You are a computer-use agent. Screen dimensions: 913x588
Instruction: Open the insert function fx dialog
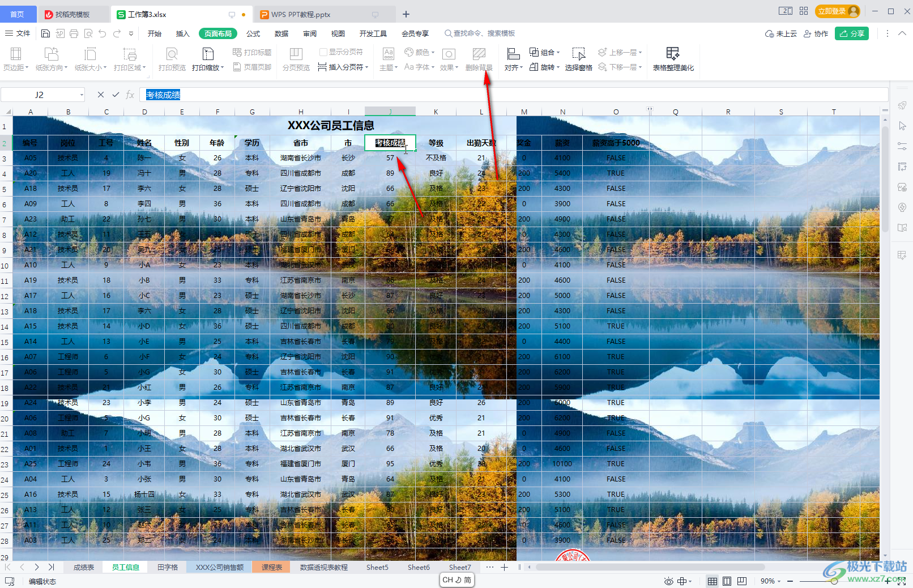point(130,95)
